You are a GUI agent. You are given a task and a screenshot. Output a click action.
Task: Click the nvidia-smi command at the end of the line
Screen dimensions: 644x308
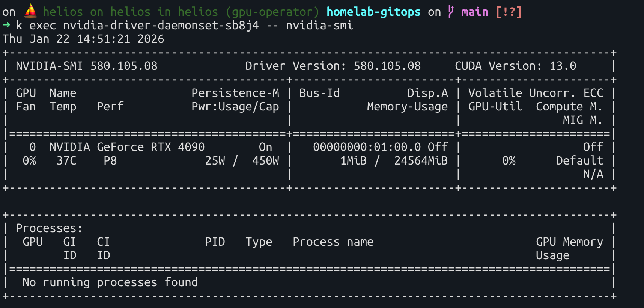(x=319, y=25)
